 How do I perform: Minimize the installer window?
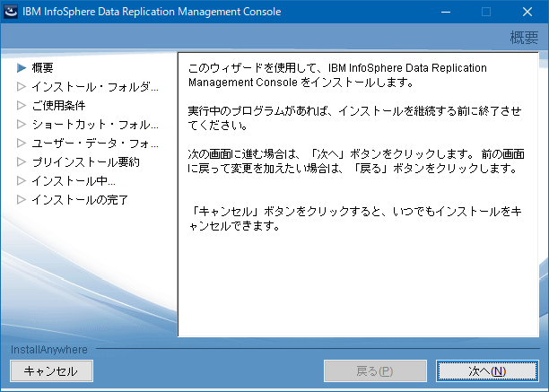click(x=446, y=12)
